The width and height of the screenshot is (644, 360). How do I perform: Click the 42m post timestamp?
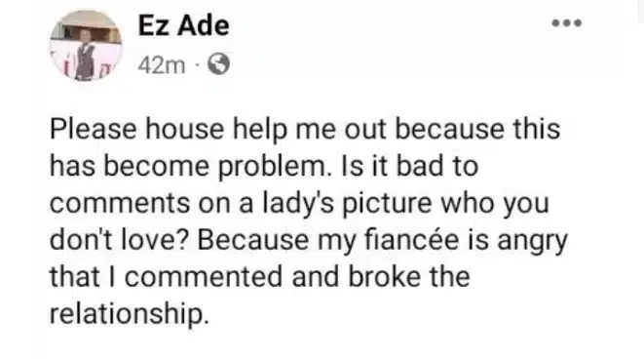click(x=162, y=65)
